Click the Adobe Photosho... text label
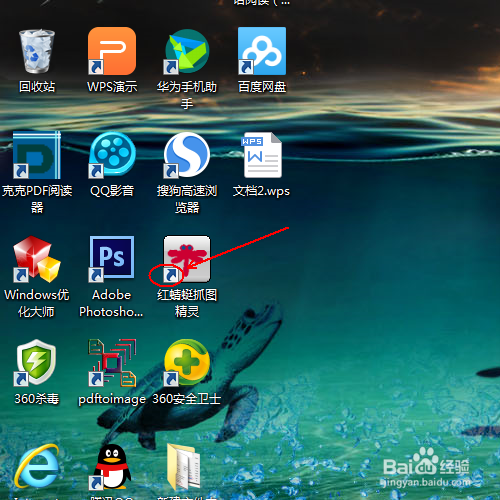This screenshot has height=500, width=500. [x=111, y=303]
